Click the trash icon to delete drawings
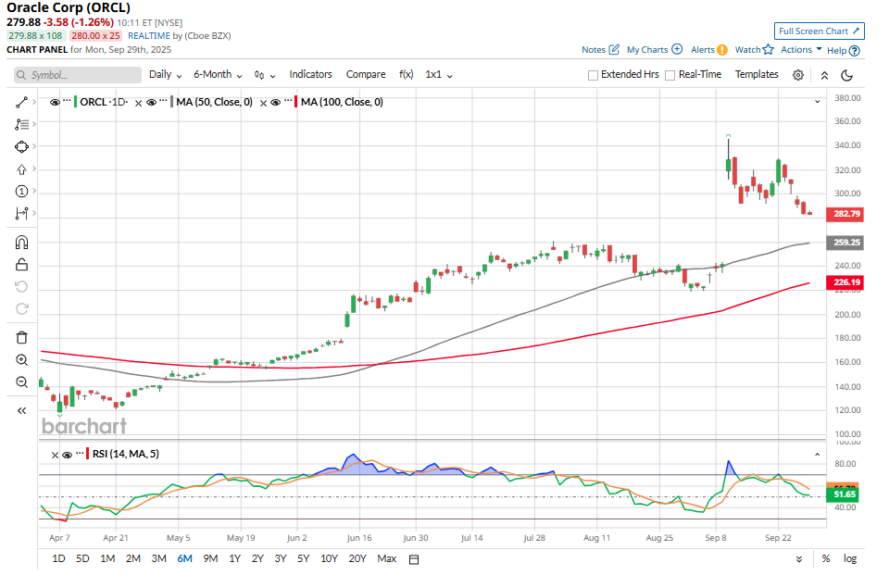 (x=21, y=337)
